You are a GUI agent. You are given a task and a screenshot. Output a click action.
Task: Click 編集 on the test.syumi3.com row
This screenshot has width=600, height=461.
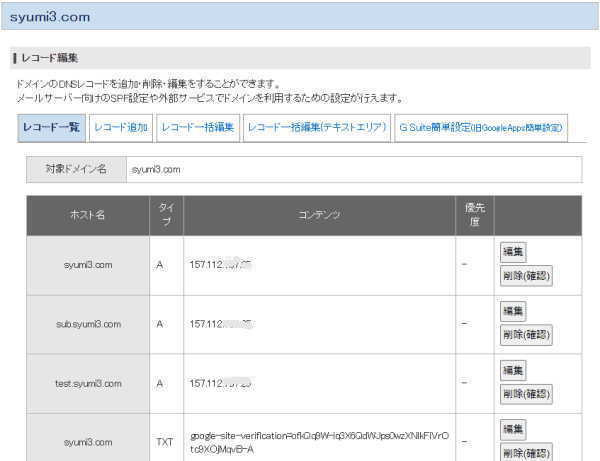513,370
